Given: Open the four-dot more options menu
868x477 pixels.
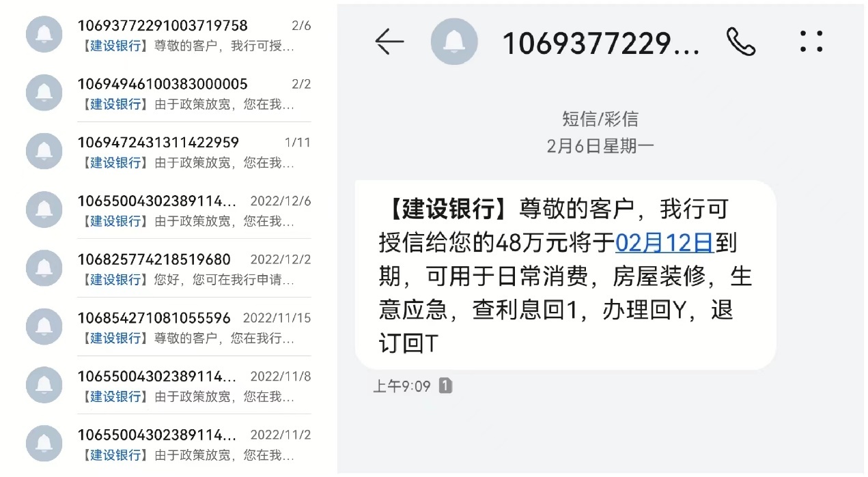Looking at the screenshot, I should point(811,42).
